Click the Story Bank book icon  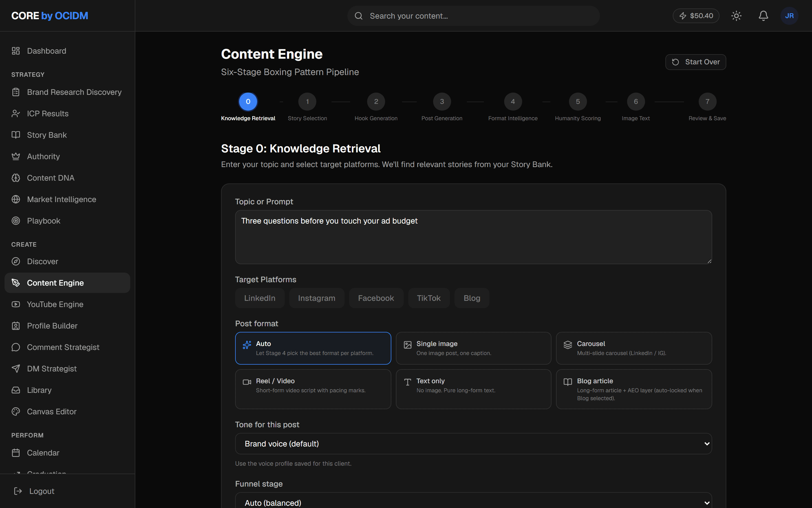[x=16, y=135]
